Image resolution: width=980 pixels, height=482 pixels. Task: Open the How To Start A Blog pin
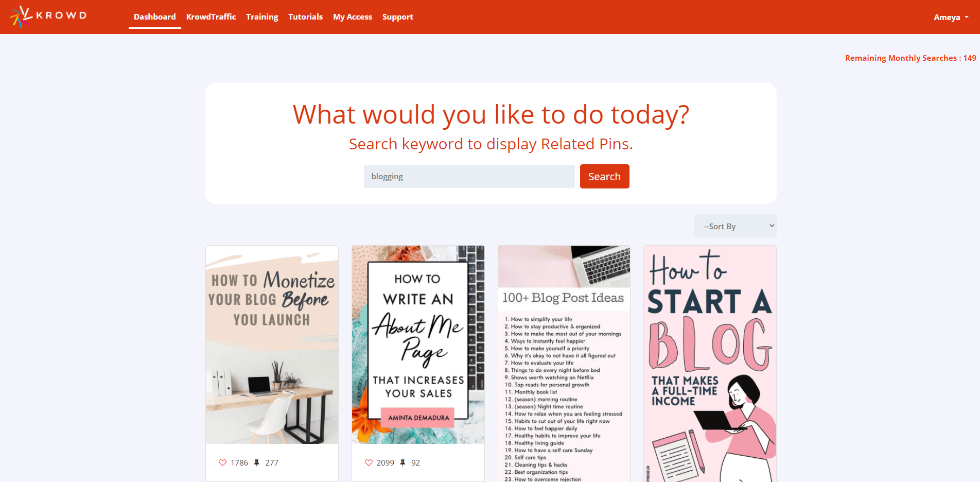point(710,364)
